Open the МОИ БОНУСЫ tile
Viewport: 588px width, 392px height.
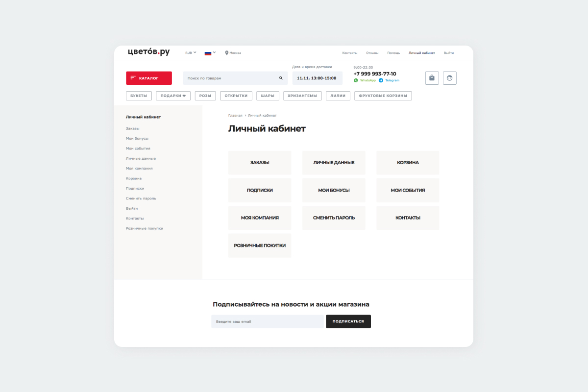(334, 190)
